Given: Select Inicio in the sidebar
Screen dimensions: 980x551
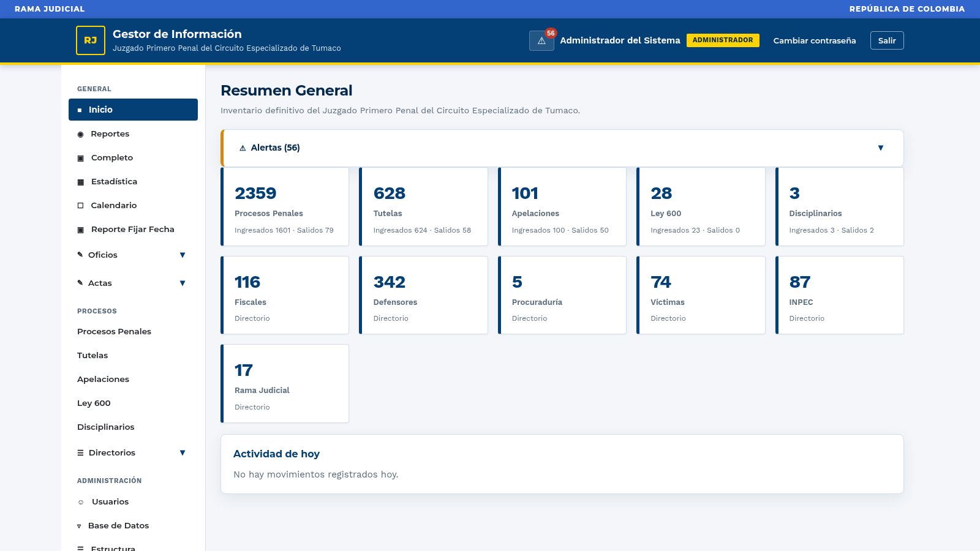Looking at the screenshot, I should 133,110.
